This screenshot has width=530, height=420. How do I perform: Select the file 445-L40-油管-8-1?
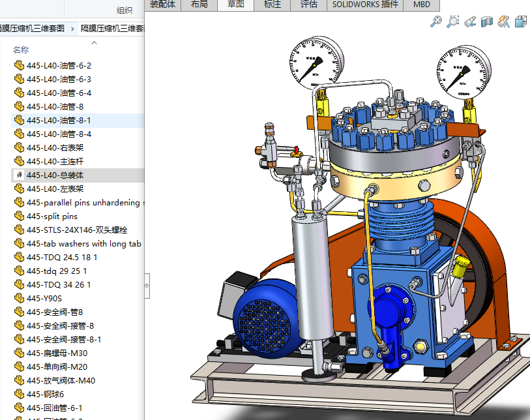pos(59,121)
